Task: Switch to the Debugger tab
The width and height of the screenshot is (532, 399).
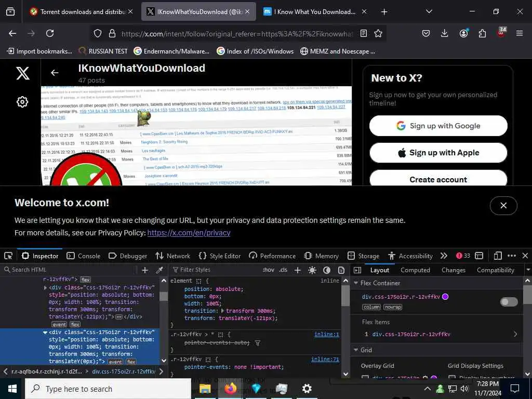Action: tap(128, 256)
